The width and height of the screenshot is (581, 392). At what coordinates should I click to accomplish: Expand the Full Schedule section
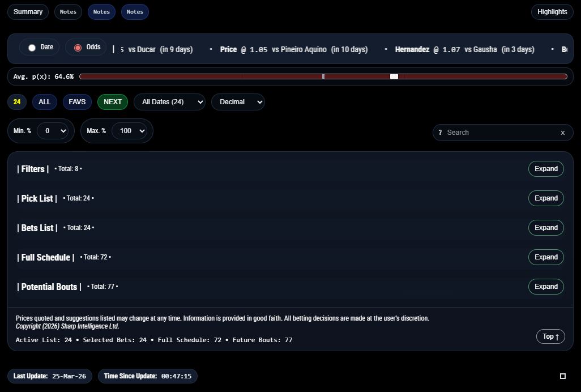tap(546, 257)
